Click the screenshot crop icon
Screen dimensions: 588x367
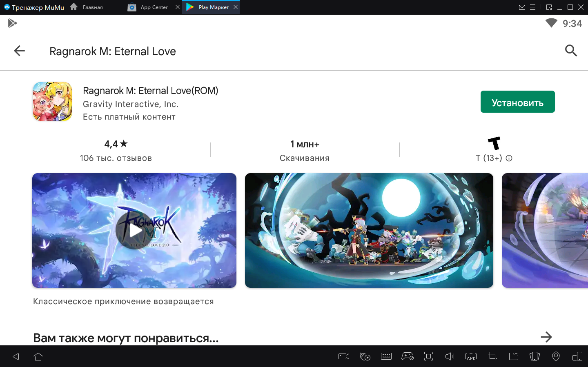(492, 356)
